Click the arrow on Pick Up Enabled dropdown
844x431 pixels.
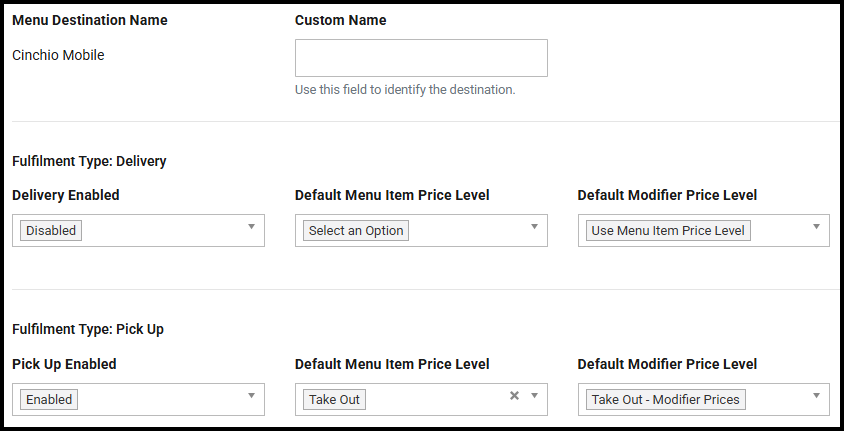coord(251,396)
